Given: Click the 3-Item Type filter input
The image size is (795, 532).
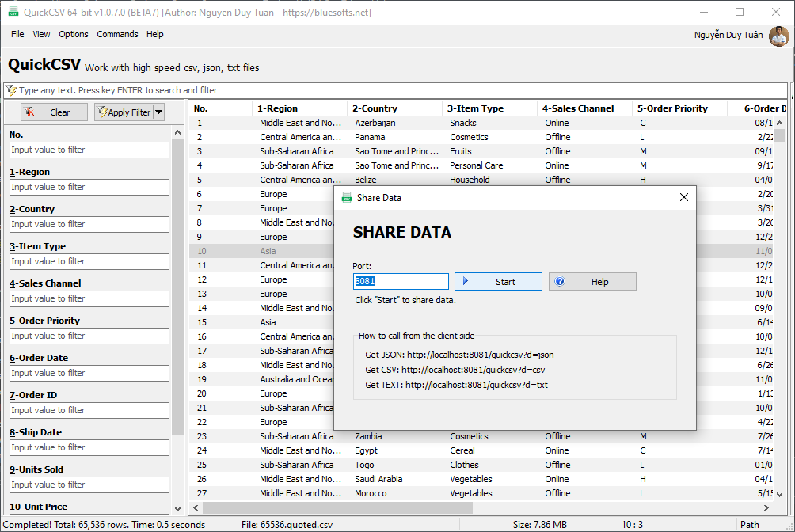Looking at the screenshot, I should 89,261.
